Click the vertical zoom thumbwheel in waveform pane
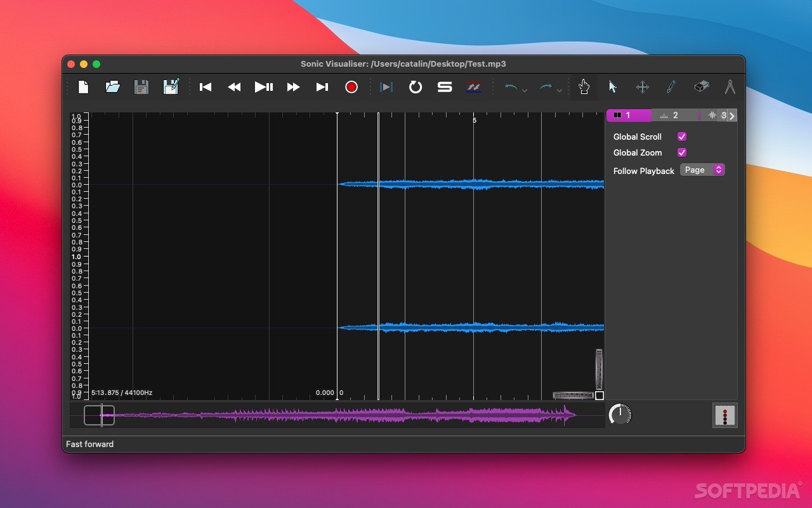Viewport: 812px width, 508px height. pos(599,369)
